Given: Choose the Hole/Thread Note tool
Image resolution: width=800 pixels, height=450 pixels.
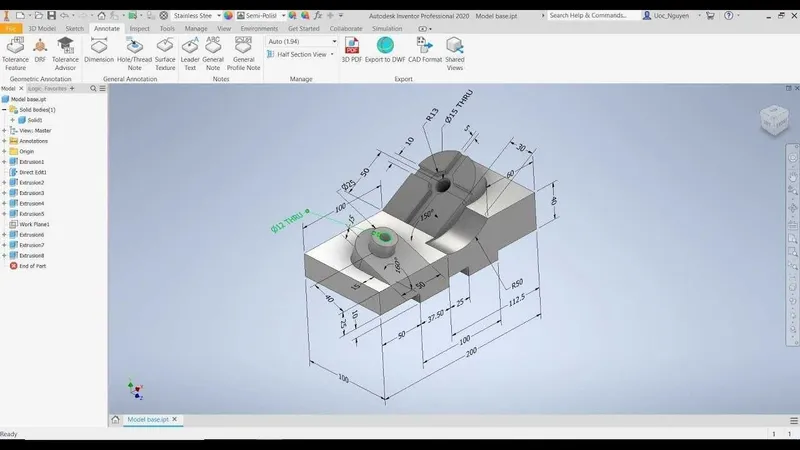Looking at the screenshot, I should 135,54.
